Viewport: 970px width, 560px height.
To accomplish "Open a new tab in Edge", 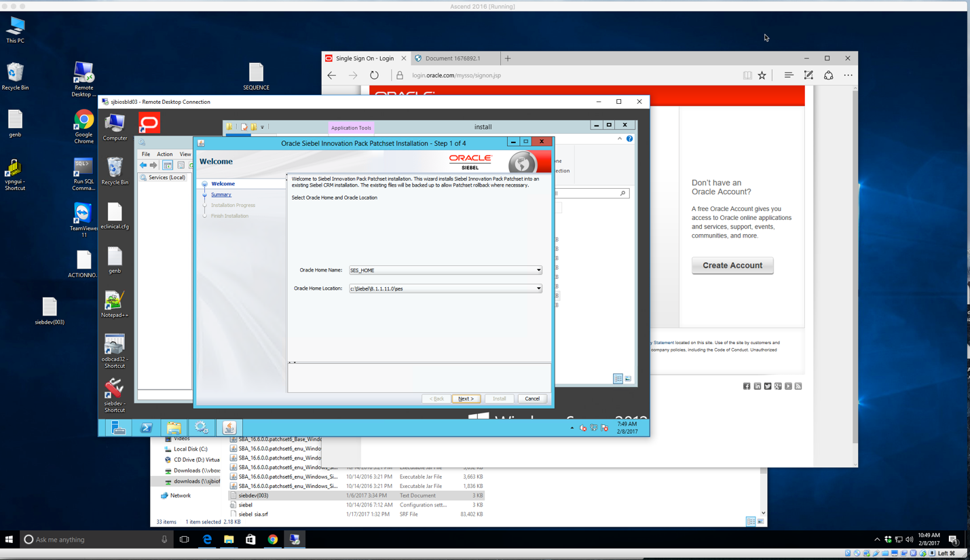I will [508, 58].
